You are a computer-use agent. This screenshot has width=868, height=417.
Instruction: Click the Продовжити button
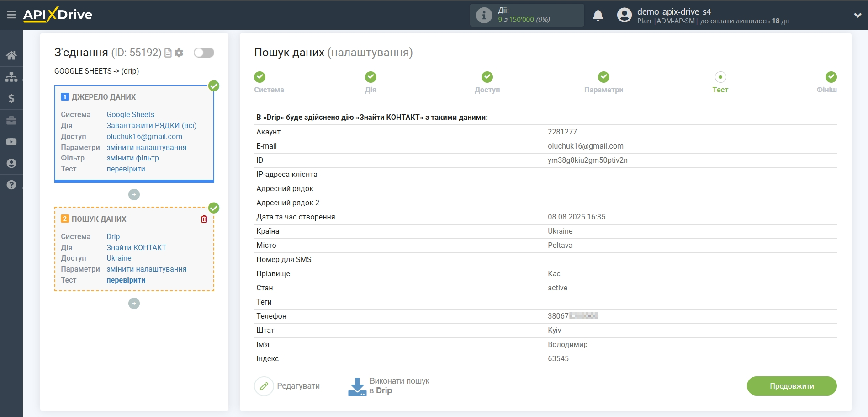[x=792, y=386]
